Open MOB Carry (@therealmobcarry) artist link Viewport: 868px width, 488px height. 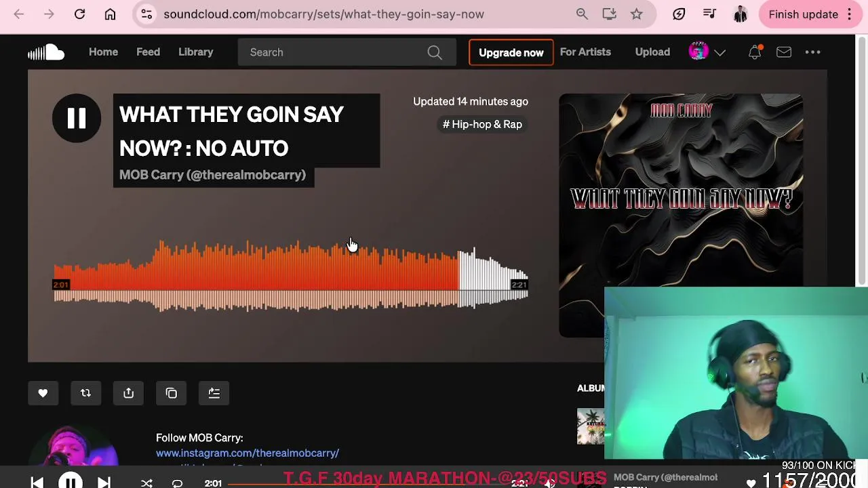[212, 175]
